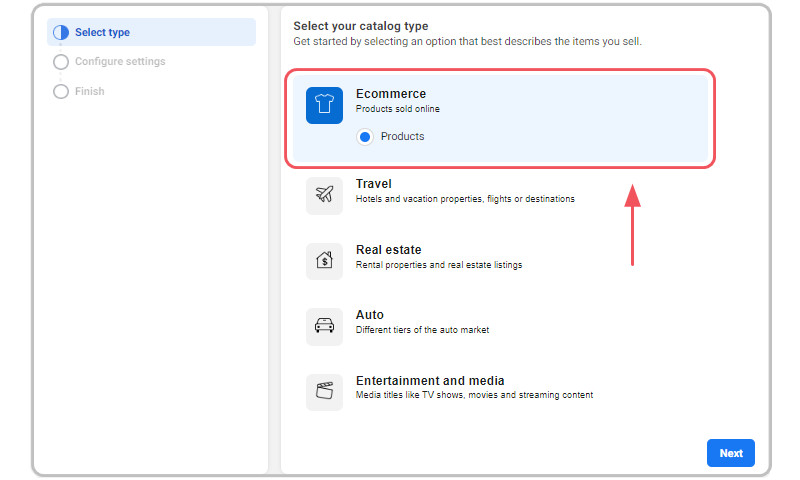
Task: Open the Finish step
Action: (x=90, y=91)
